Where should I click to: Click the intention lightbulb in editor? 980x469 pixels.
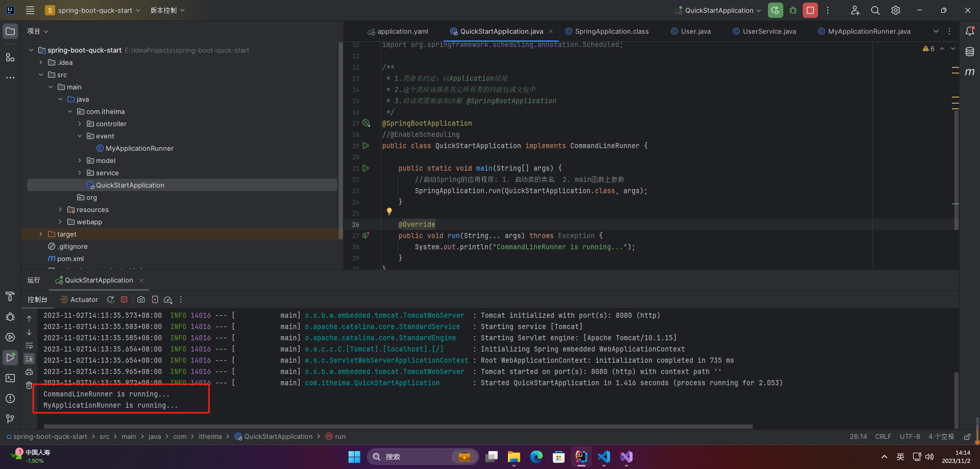[389, 211]
